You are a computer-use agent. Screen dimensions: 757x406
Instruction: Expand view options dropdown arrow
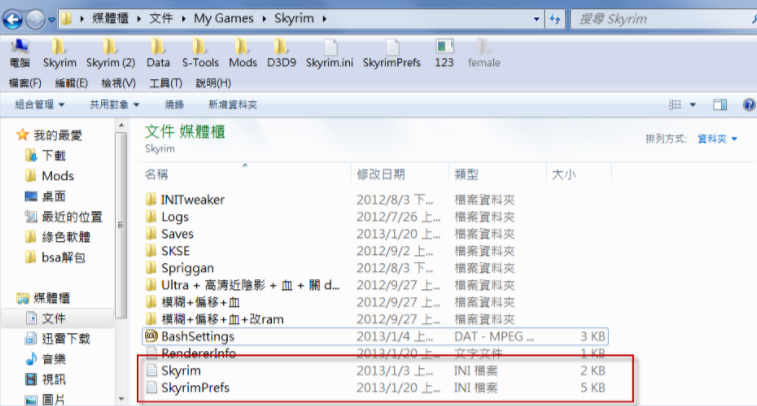tap(693, 105)
